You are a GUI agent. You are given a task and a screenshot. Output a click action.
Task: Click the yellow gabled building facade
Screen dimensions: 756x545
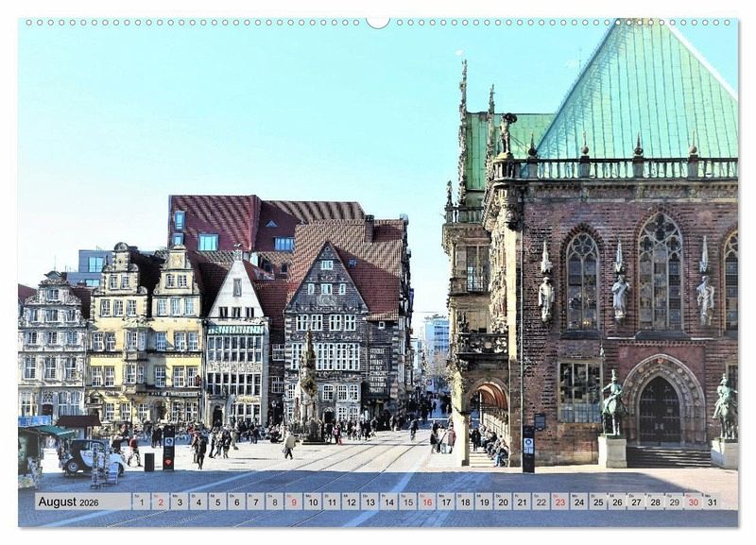click(x=148, y=340)
